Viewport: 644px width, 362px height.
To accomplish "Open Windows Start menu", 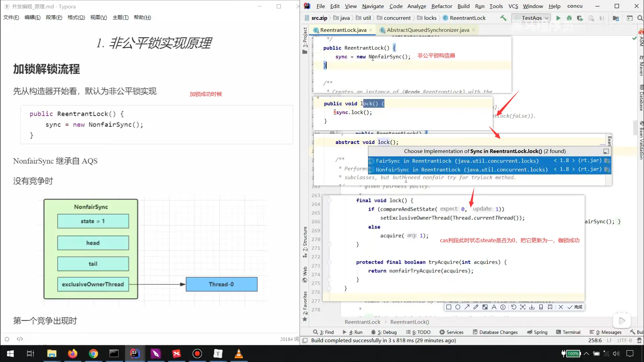I will point(10,354).
